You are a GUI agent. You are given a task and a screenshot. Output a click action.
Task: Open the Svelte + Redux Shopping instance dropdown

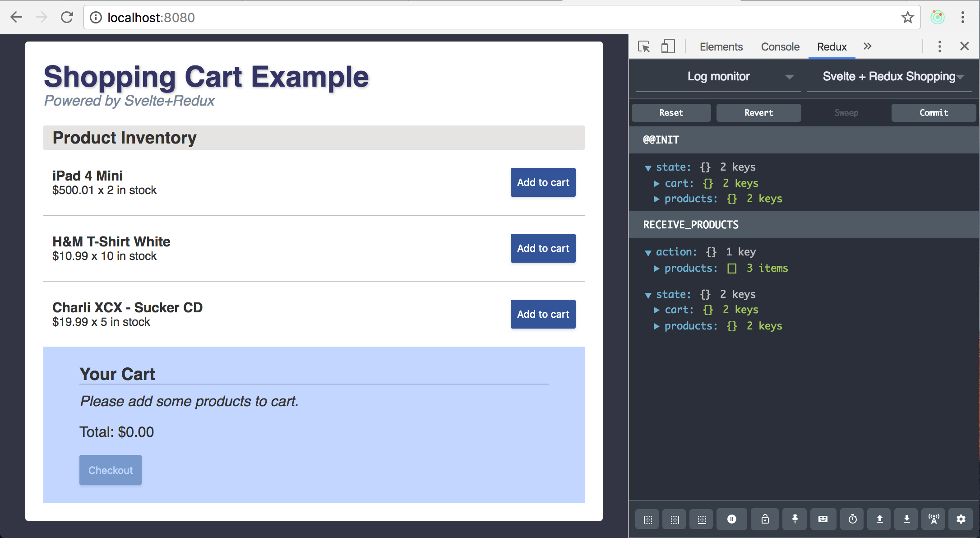pos(889,76)
